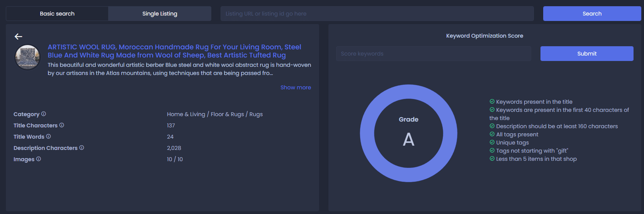Focus the Listing URL or id field
The height and width of the screenshot is (214, 644).
point(377,14)
